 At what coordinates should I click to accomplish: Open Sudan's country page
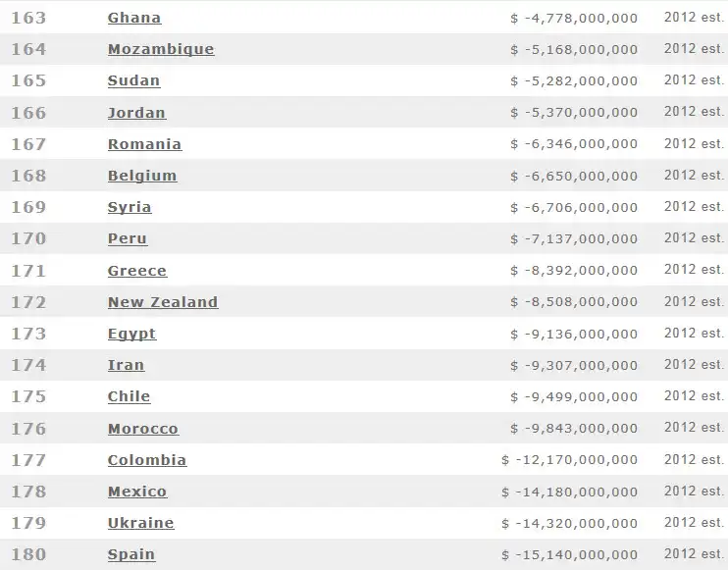click(133, 80)
